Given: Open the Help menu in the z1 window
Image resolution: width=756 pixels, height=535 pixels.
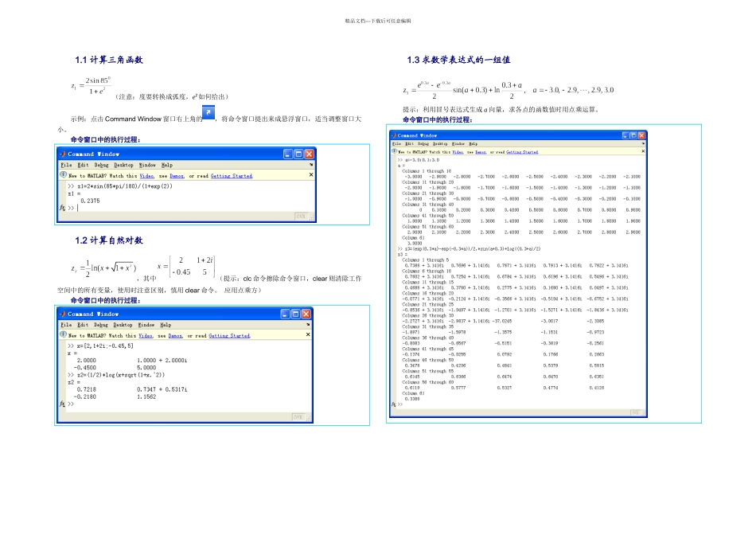Looking at the screenshot, I should coord(167,165).
